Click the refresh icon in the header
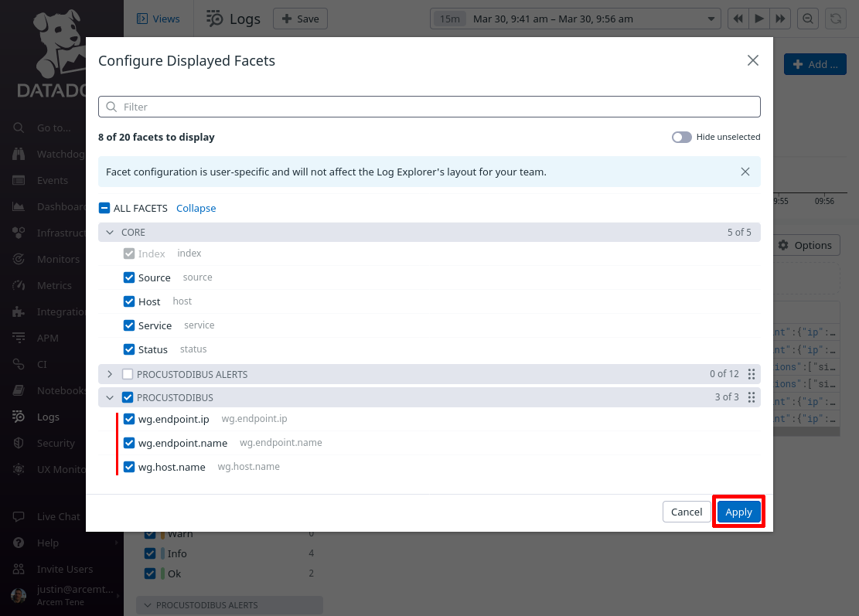The image size is (859, 616). [836, 19]
